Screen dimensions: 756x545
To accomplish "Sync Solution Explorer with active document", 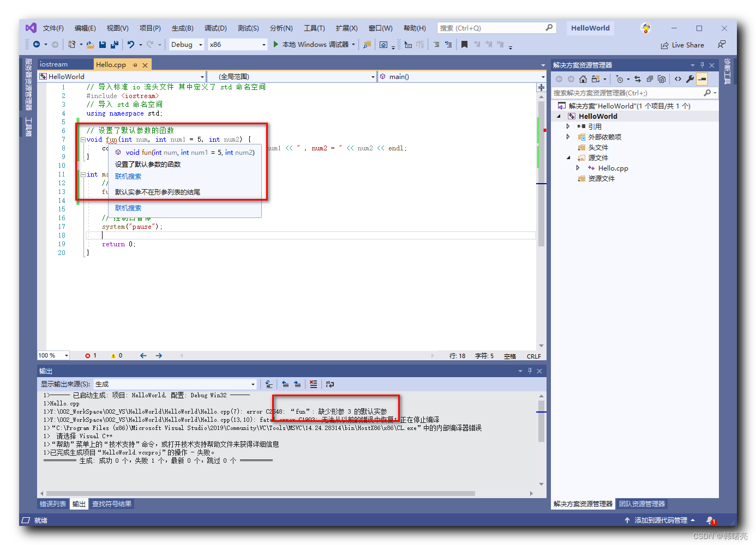I will tap(637, 78).
